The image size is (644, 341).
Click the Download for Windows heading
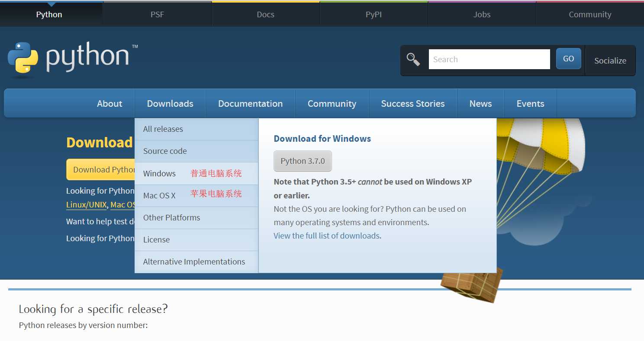point(322,139)
